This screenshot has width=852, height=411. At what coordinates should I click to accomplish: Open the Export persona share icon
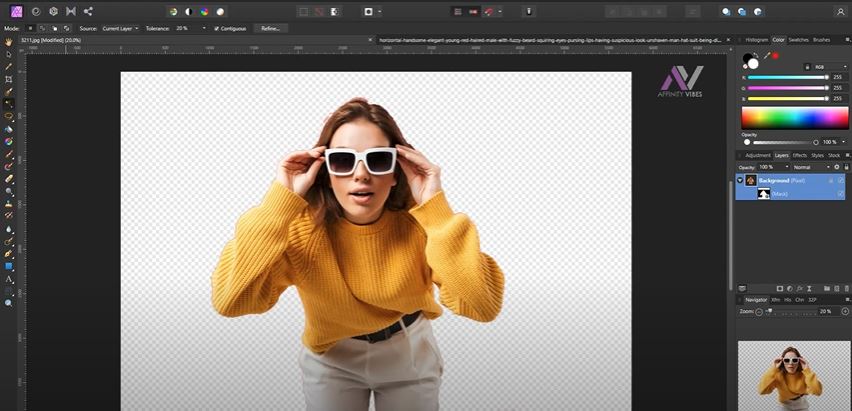click(x=88, y=11)
